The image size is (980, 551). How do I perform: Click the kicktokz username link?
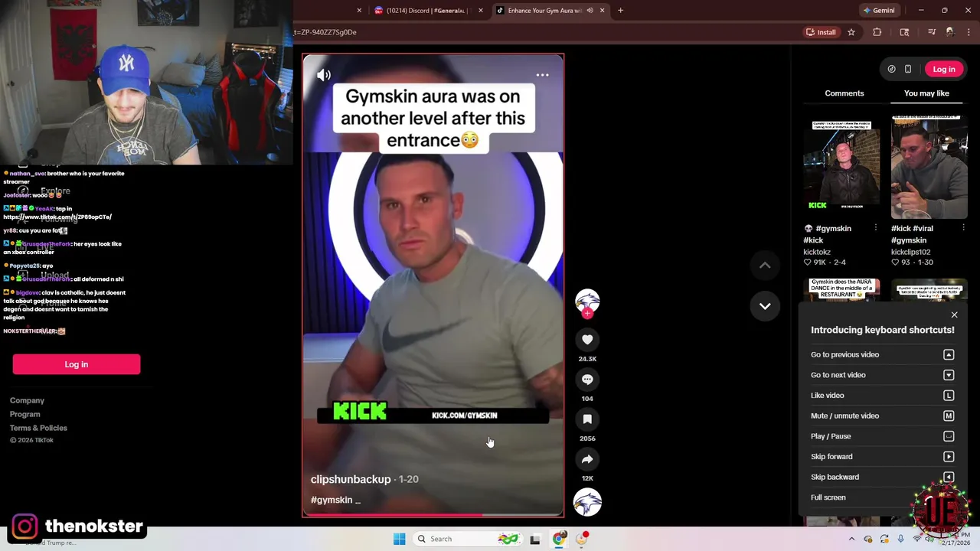click(x=817, y=252)
